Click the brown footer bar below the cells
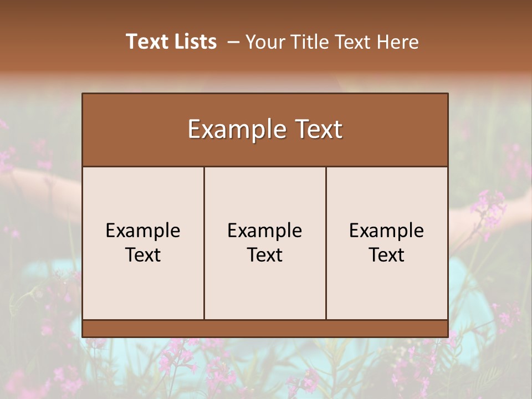Image resolution: width=532 pixels, height=399 pixels. (265, 328)
